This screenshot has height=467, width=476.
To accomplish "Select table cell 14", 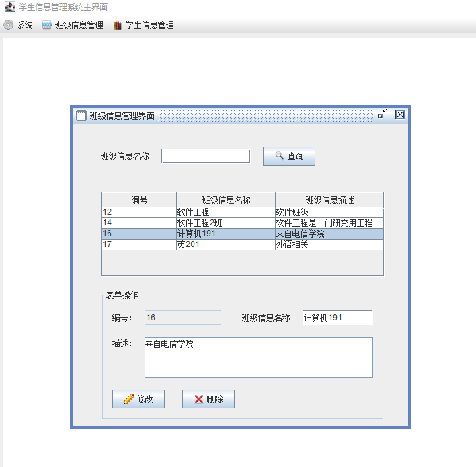I will point(139,223).
